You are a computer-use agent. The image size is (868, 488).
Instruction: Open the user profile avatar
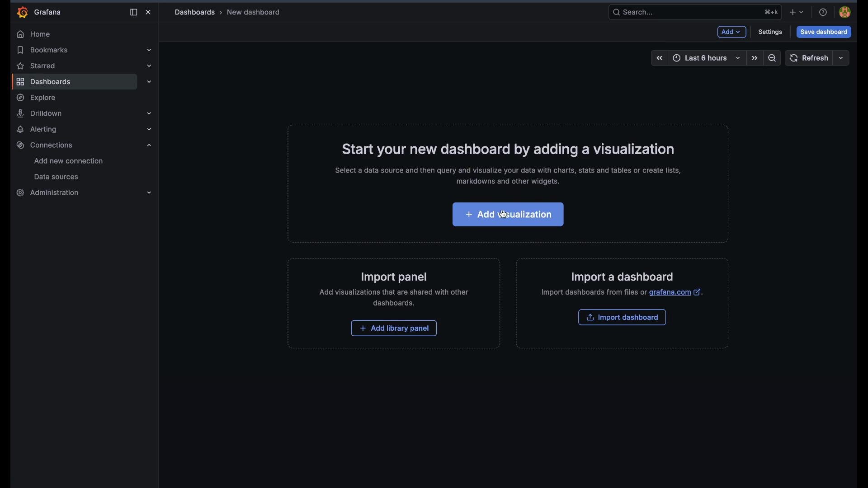pos(845,13)
